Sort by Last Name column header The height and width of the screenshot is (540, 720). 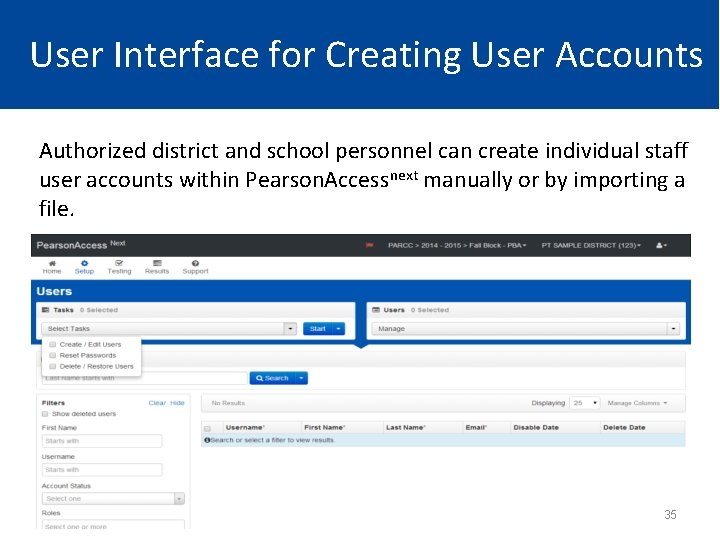click(x=405, y=428)
